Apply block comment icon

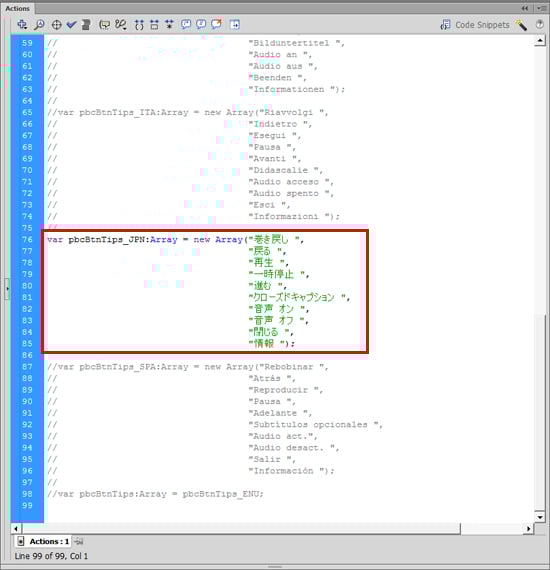point(186,25)
